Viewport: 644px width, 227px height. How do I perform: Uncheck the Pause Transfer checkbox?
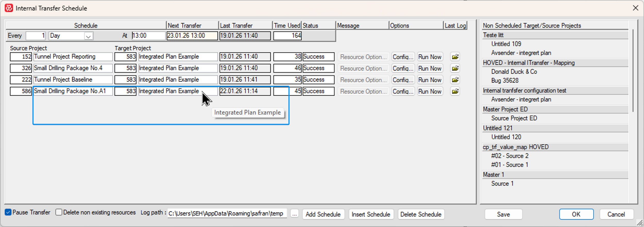click(8, 212)
